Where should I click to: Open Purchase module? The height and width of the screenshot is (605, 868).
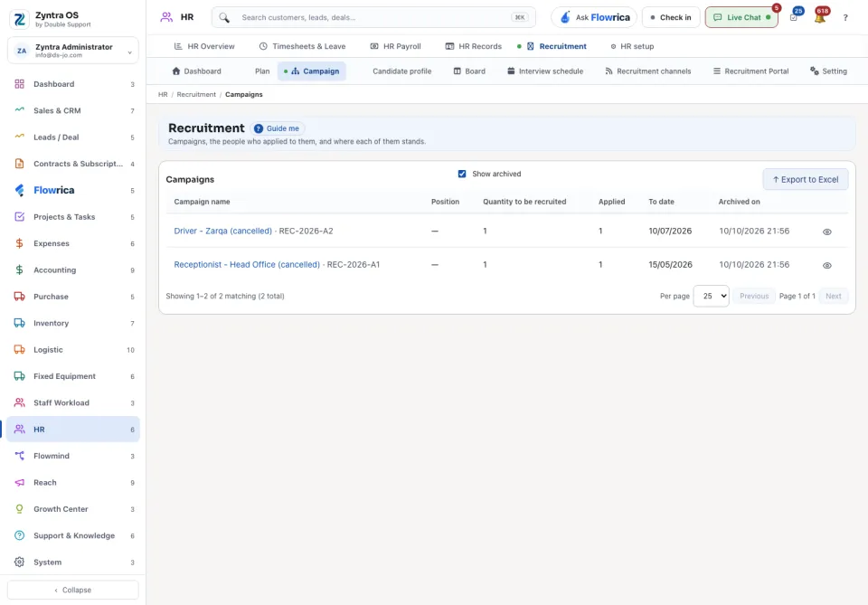[x=73, y=297]
